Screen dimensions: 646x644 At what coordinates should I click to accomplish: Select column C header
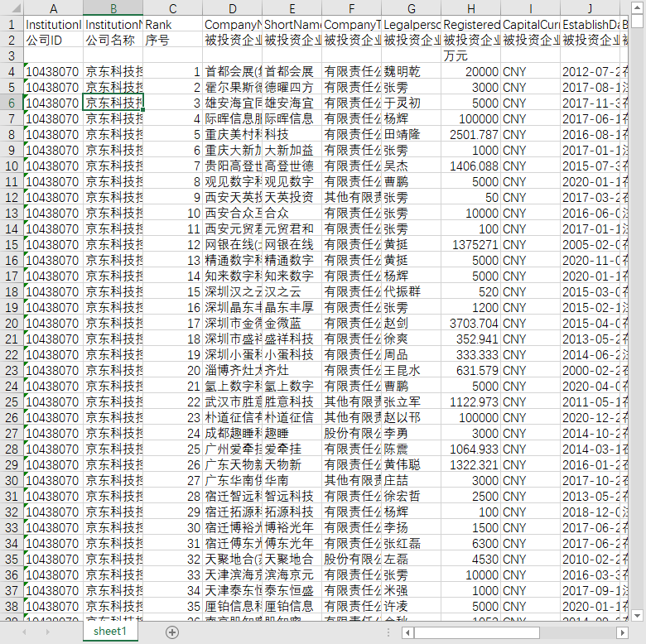tap(172, 8)
